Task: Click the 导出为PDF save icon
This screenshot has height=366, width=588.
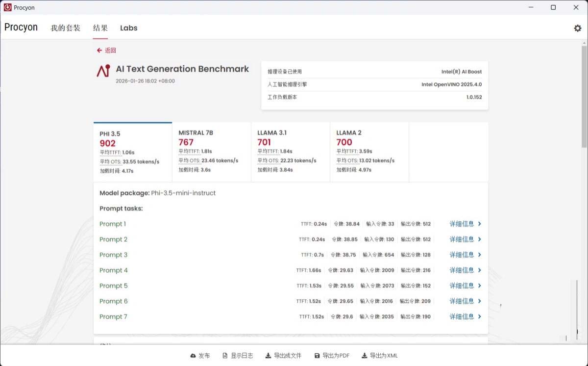Action: coord(317,356)
